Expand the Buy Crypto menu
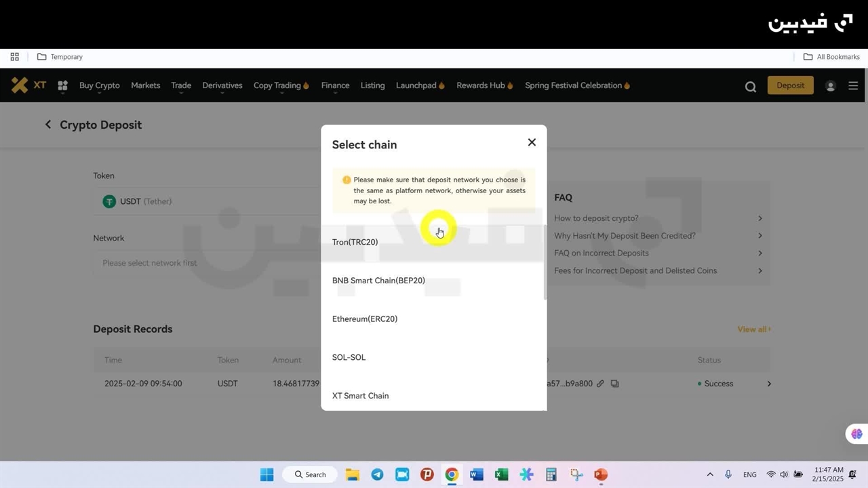This screenshot has width=868, height=488. [99, 85]
